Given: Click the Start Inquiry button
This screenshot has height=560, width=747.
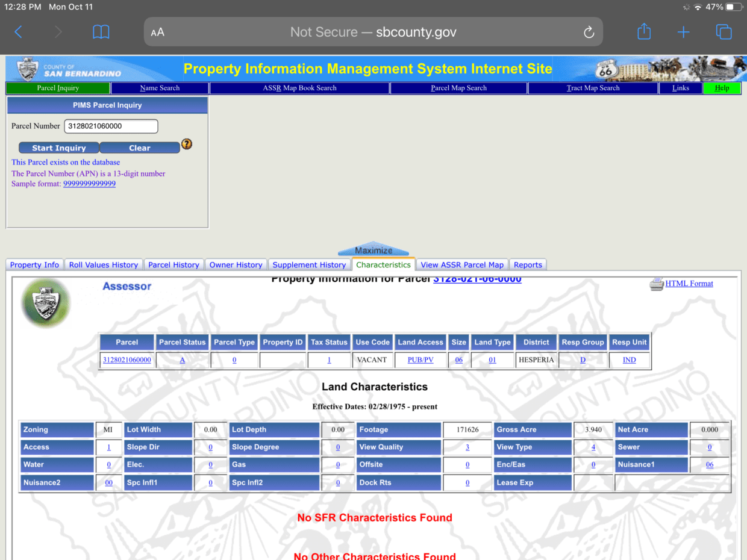Looking at the screenshot, I should (x=59, y=148).
